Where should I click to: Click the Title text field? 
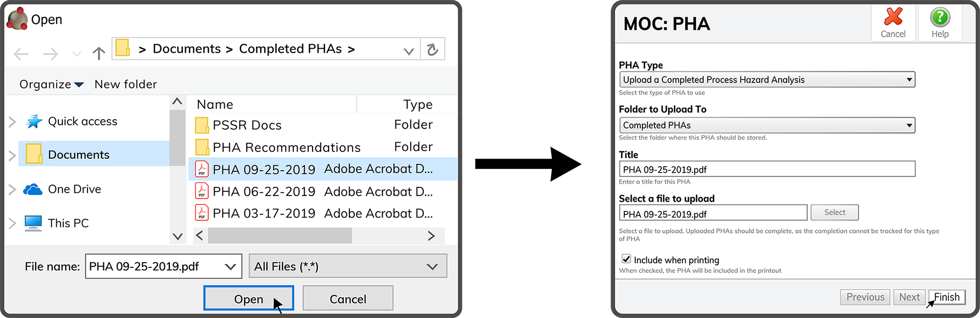[767, 169]
